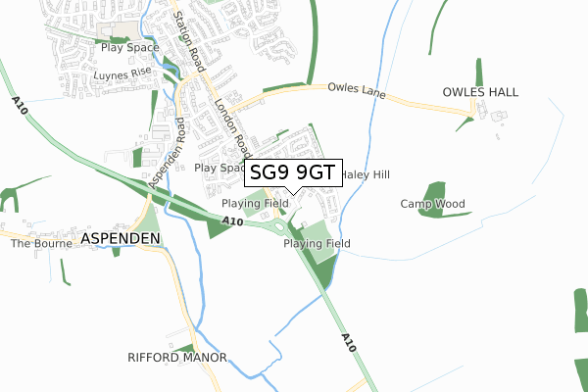Click the OWLES HALL label
588x392 pixels.
(480, 92)
